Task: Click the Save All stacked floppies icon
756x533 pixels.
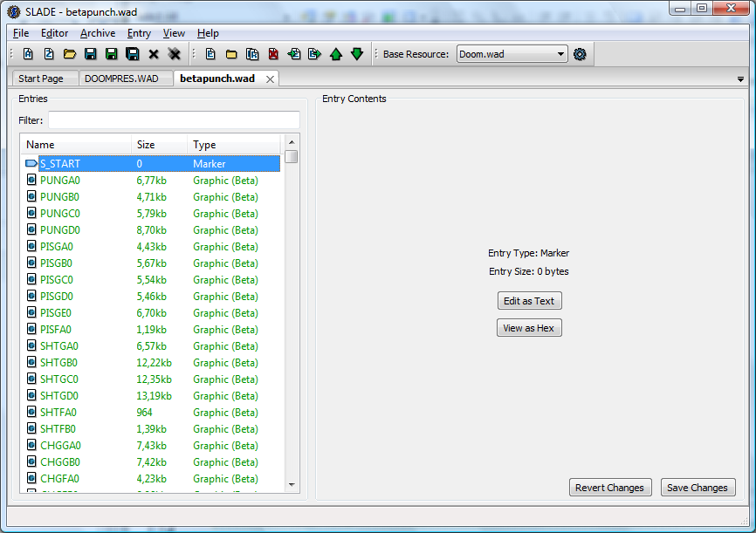Action: coord(133,54)
